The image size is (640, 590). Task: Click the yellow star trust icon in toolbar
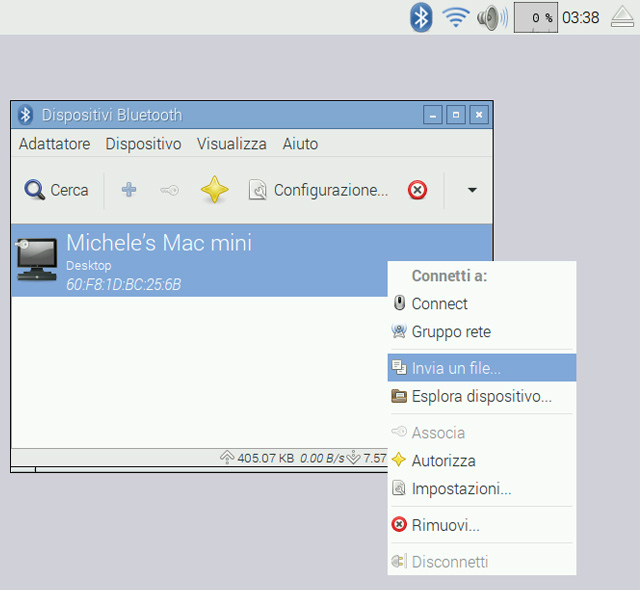pos(214,190)
